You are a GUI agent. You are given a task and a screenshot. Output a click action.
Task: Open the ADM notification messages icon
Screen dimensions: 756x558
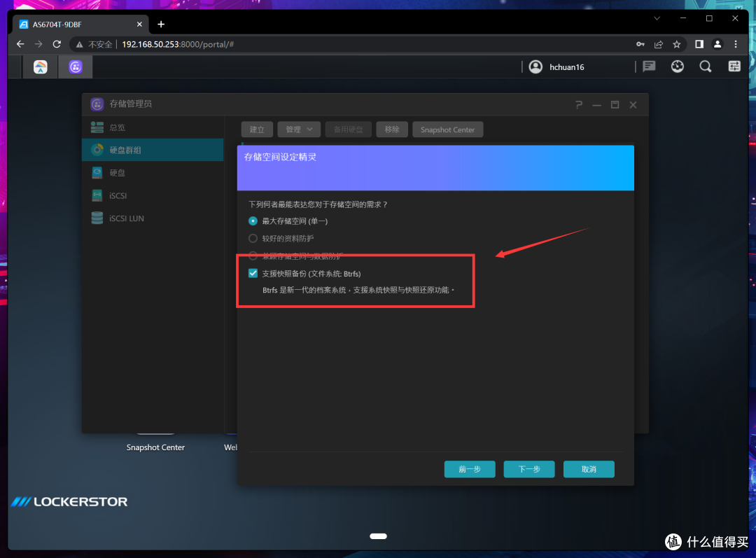(649, 67)
